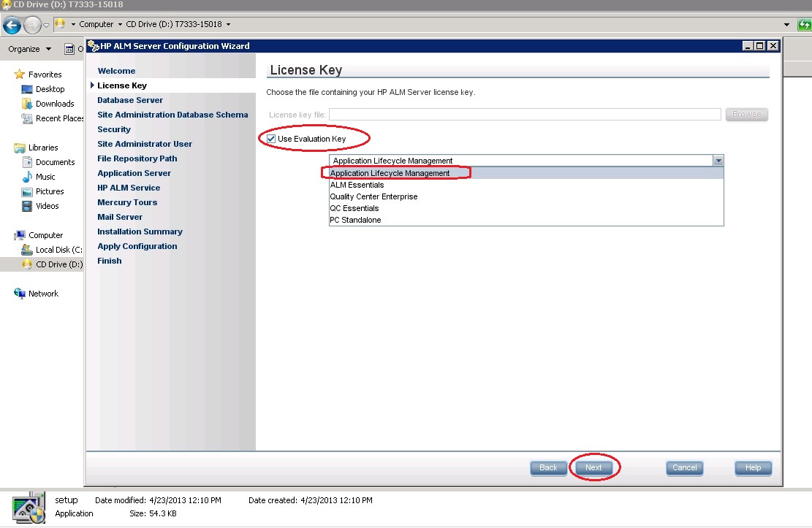812x528 pixels.
Task: Click the Database Server step
Action: click(x=130, y=100)
